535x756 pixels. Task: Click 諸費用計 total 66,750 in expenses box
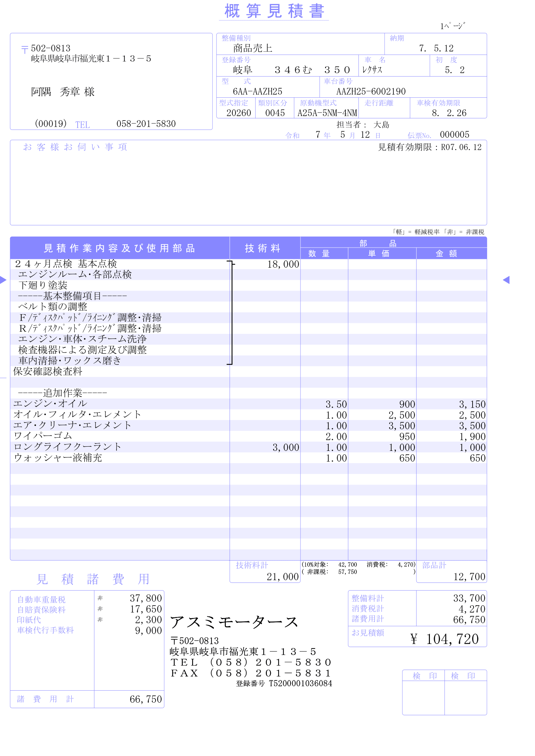click(x=146, y=699)
